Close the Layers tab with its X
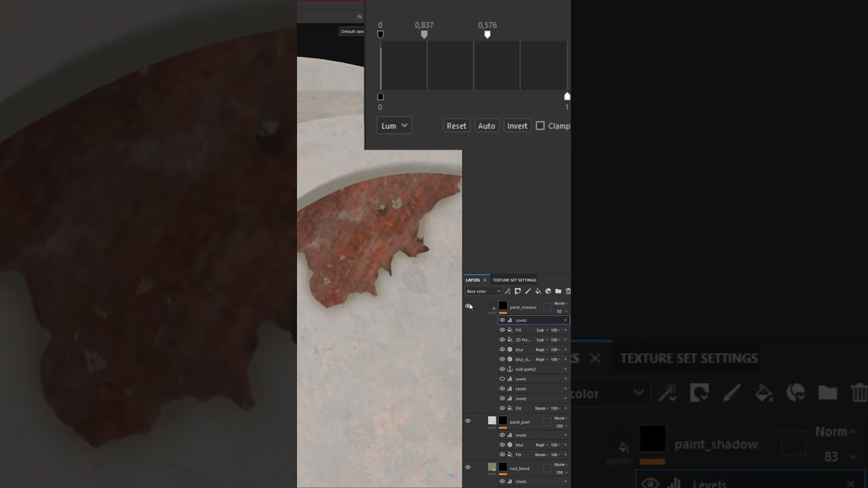Screen dimensions: 868x488 point(485,280)
